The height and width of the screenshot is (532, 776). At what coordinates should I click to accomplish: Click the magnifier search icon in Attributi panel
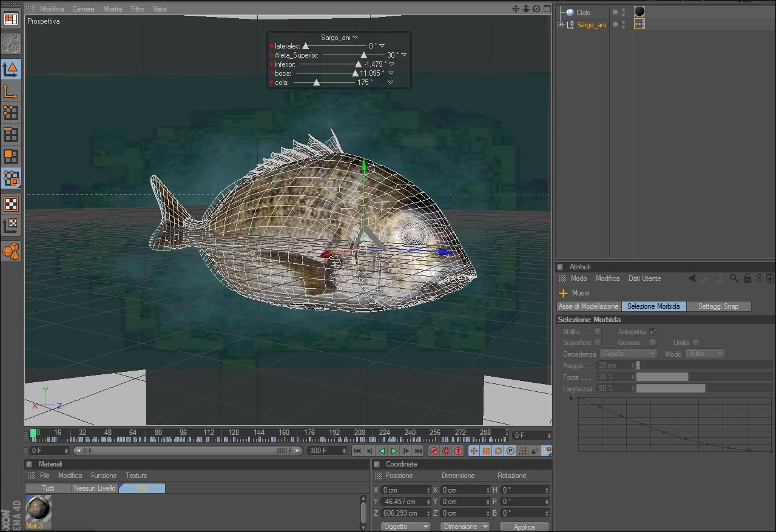pyautogui.click(x=734, y=278)
